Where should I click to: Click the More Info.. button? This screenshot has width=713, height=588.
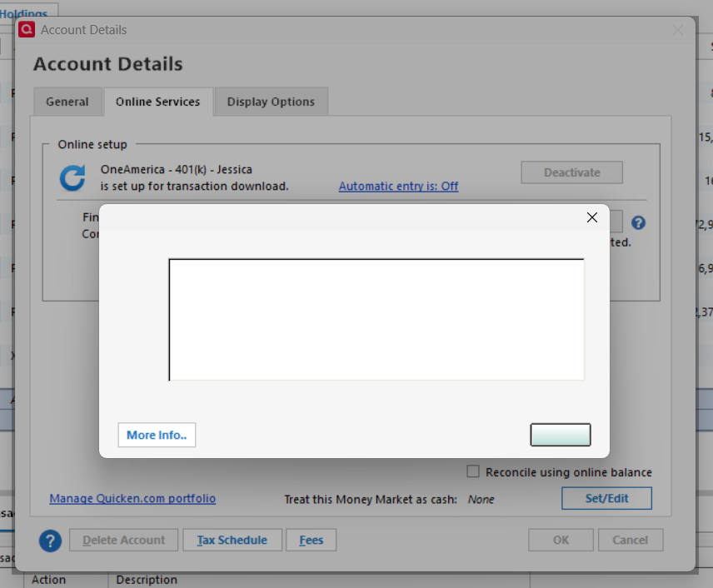pos(157,435)
